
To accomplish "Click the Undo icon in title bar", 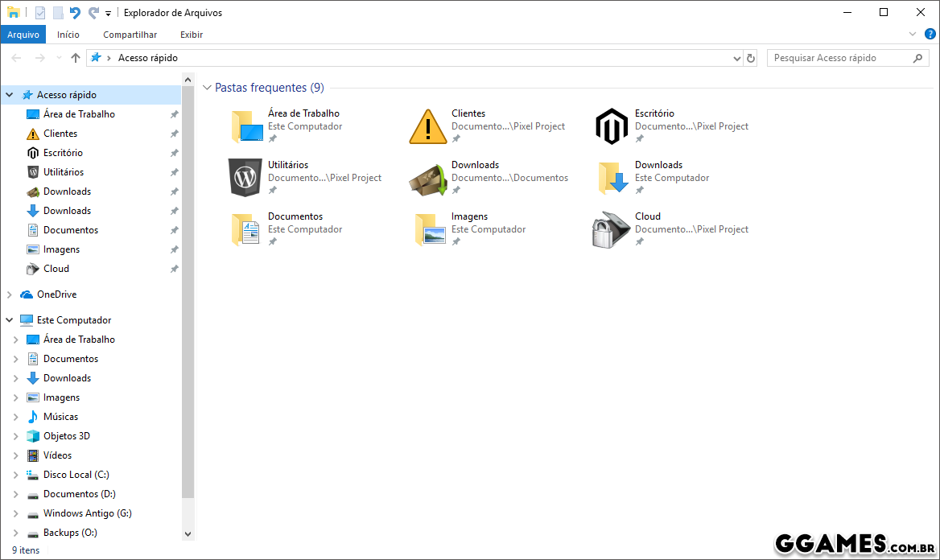I will 75,13.
